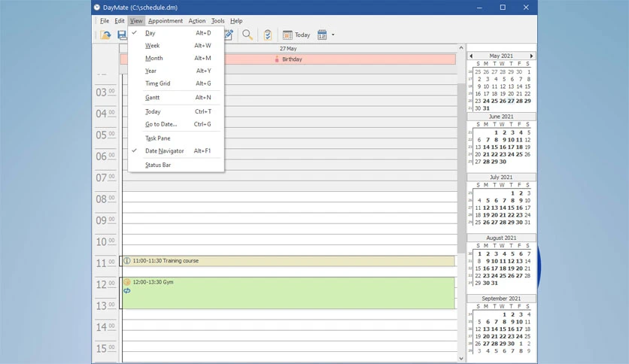
Task: Click the May 2021 month header
Action: [x=501, y=56]
